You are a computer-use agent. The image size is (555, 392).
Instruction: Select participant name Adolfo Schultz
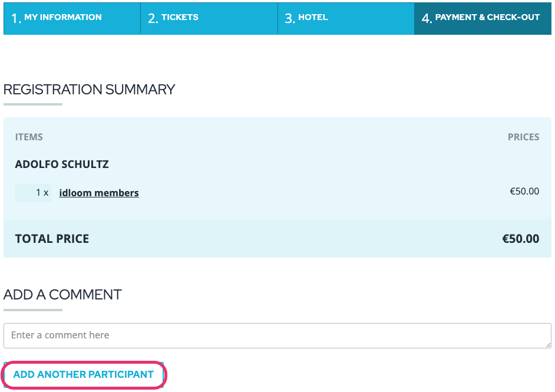coord(62,164)
